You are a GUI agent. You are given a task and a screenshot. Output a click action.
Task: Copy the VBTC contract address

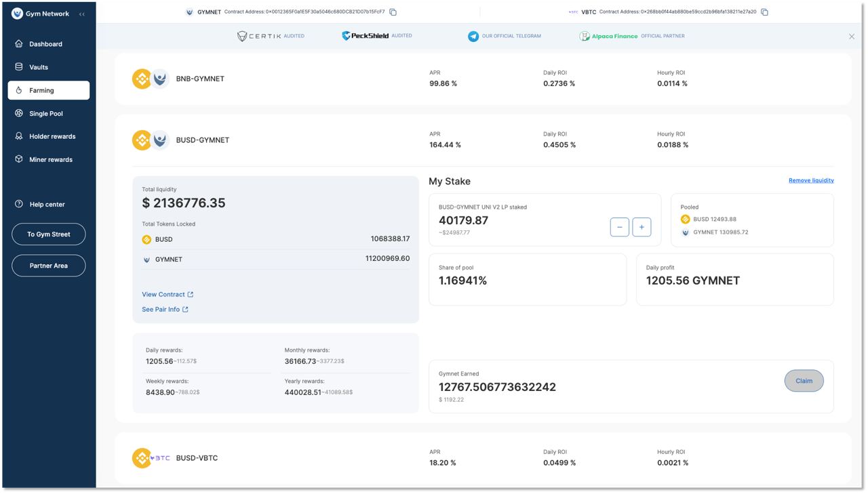(x=764, y=12)
